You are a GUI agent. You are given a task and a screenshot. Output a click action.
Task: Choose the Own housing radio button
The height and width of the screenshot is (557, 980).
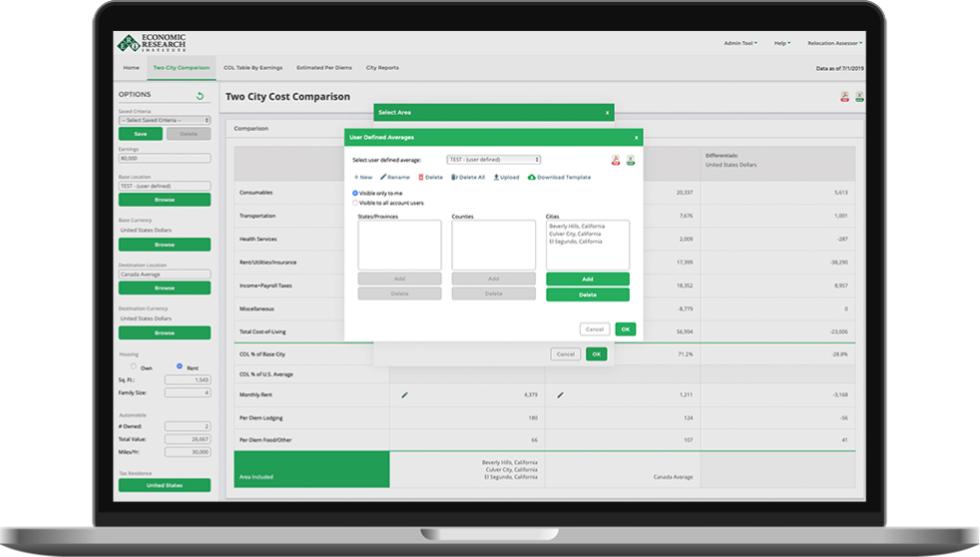click(134, 366)
